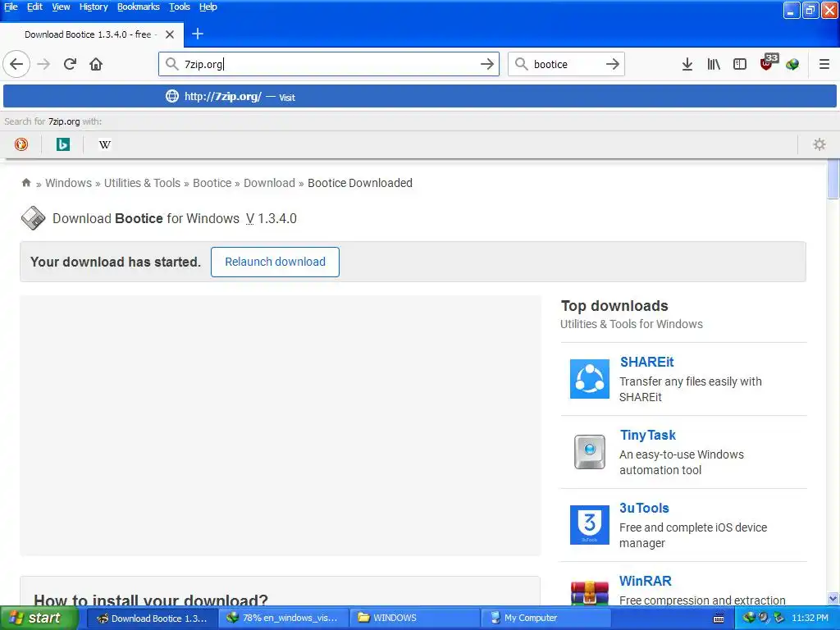Image resolution: width=840 pixels, height=630 pixels.
Task: Click the SHAREit app icon
Action: (x=589, y=379)
